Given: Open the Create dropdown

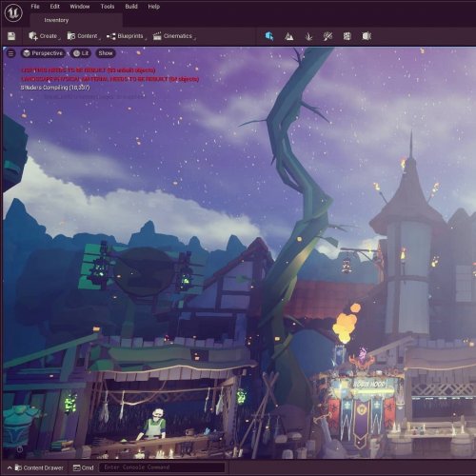Looking at the screenshot, I should (44, 36).
